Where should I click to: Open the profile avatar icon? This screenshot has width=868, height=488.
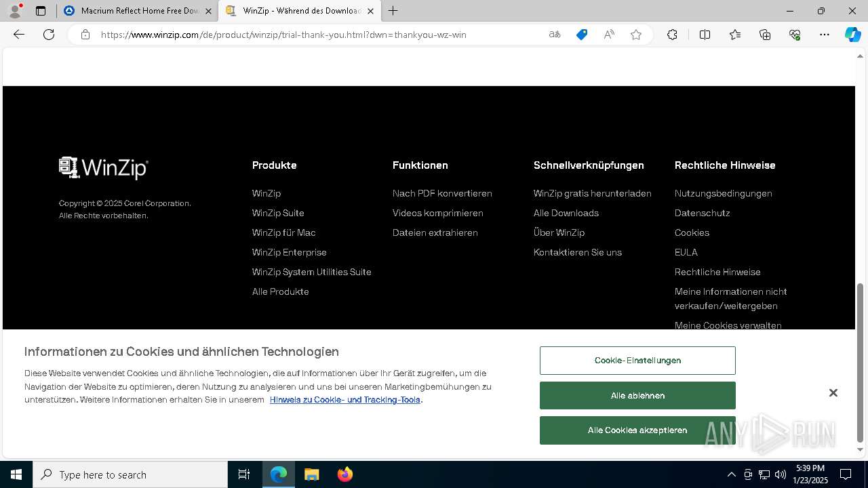point(14,11)
